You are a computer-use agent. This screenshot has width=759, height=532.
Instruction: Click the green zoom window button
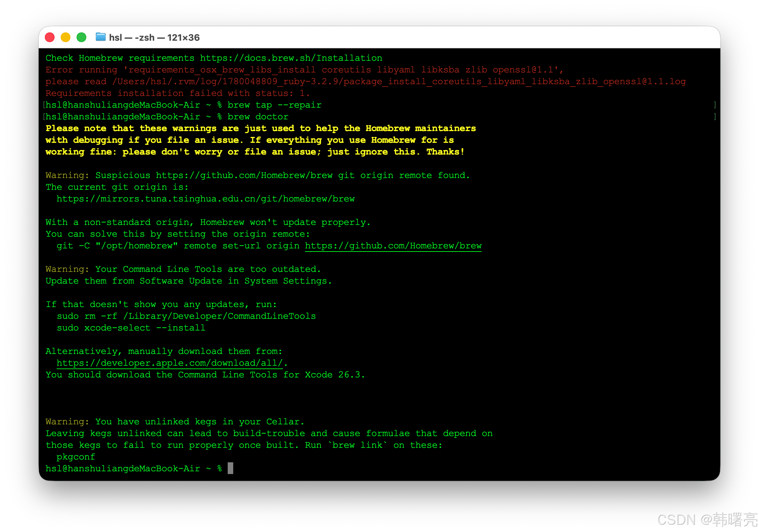coord(81,37)
